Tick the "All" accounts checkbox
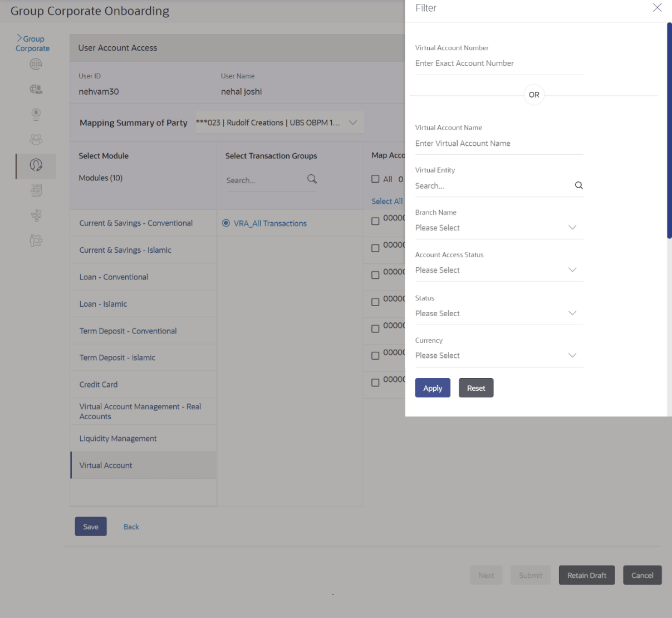 pos(375,179)
